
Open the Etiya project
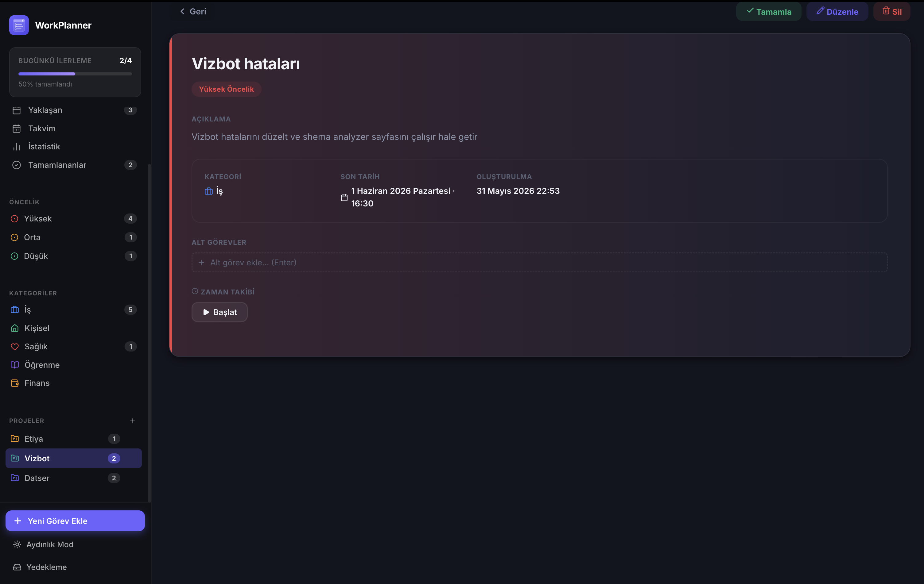click(x=74, y=438)
